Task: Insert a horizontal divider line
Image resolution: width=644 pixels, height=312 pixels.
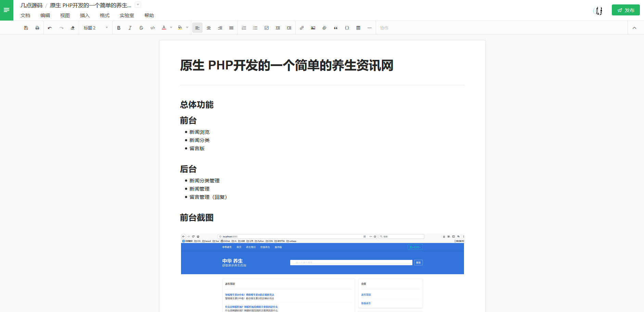Action: (x=370, y=28)
